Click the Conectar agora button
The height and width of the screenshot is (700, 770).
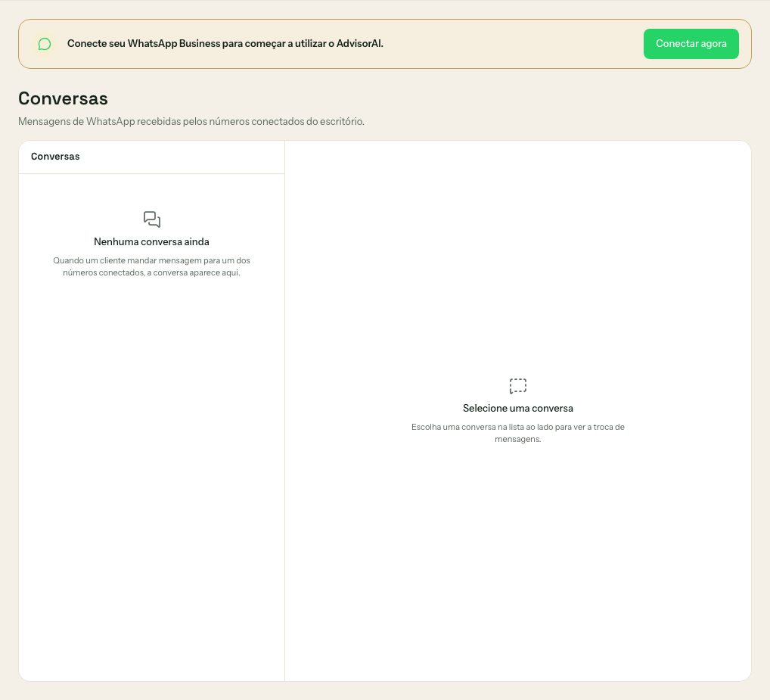tap(691, 44)
